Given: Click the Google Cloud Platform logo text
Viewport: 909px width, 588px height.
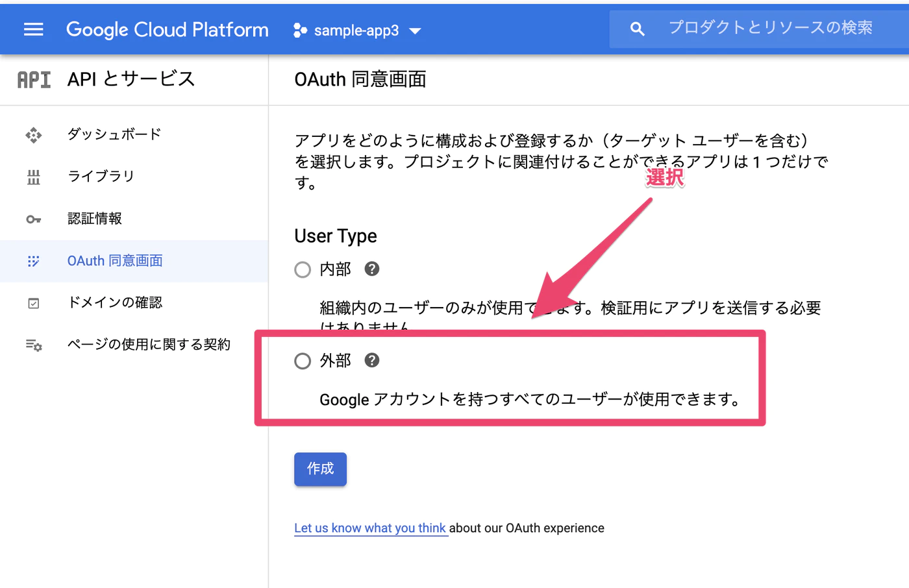Looking at the screenshot, I should tap(168, 30).
